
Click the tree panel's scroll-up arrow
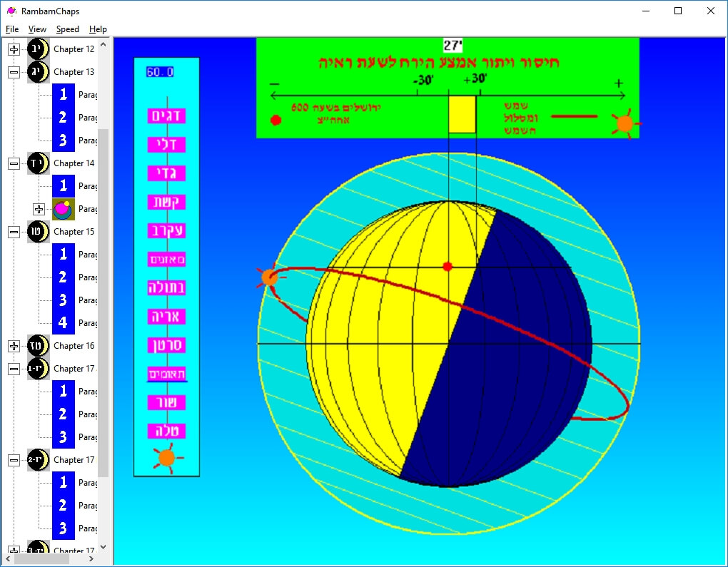click(x=103, y=44)
